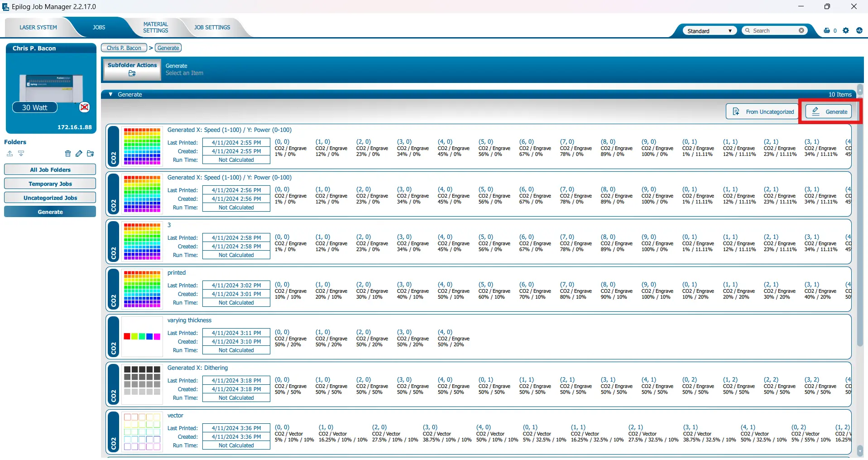Viewport: 868px width, 460px height.
Task: Click the folder export upload icon
Action: pos(10,154)
